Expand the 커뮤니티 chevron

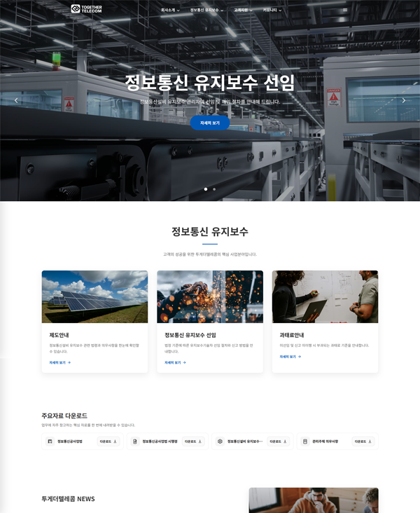pyautogui.click(x=280, y=11)
